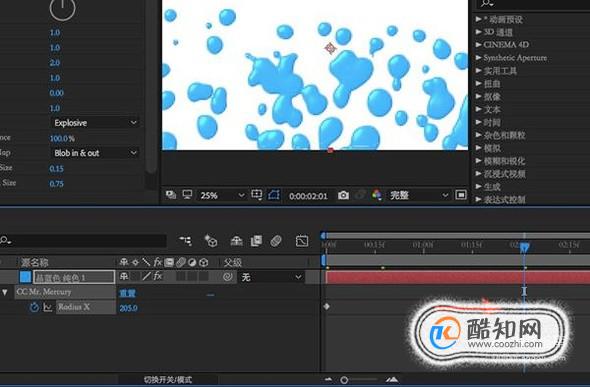Click the 切换开关/模式 button
Image resolution: width=590 pixels, height=387 pixels.
click(x=168, y=379)
